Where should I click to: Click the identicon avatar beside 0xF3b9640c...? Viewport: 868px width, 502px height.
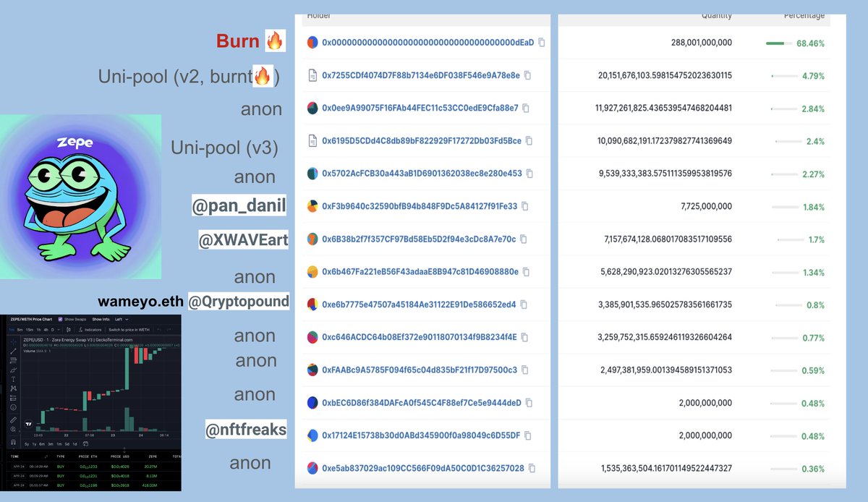click(312, 206)
